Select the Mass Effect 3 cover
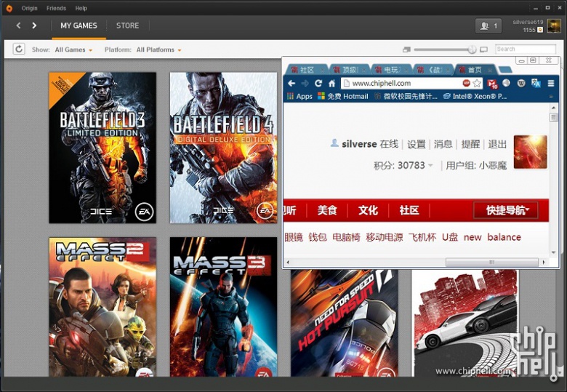This screenshot has width=567, height=392. pyautogui.click(x=223, y=307)
